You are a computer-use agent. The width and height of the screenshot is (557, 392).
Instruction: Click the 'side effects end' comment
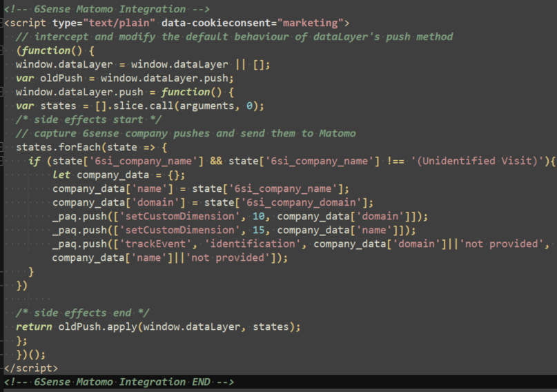click(x=82, y=313)
